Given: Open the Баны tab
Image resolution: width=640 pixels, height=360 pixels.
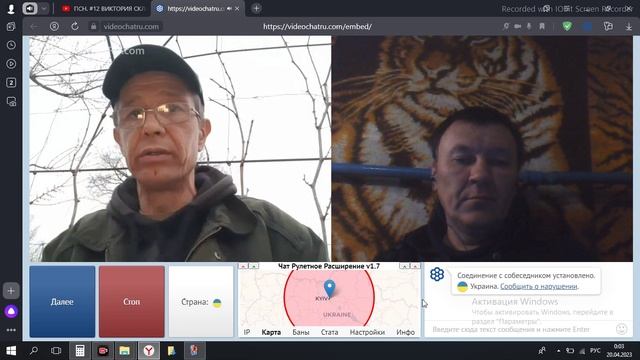Looking at the screenshot, I should click(301, 332).
